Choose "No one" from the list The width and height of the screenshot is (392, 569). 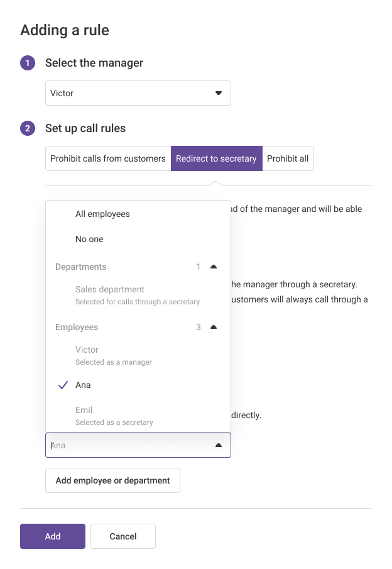[89, 239]
